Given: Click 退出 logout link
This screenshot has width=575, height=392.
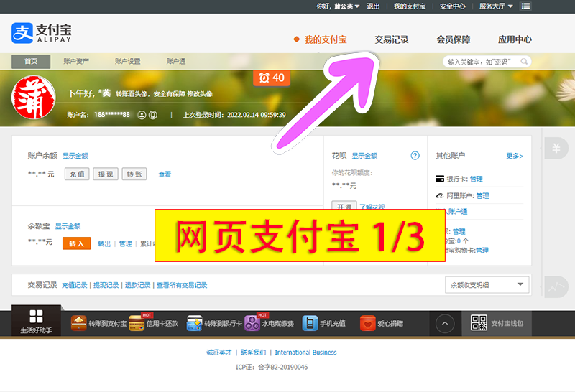Looking at the screenshot, I should click(373, 6).
